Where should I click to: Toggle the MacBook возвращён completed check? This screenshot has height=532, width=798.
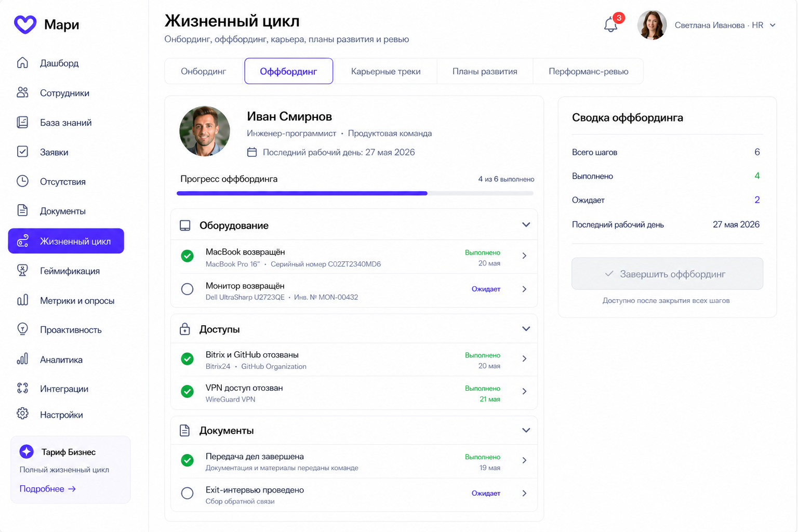[x=188, y=256]
